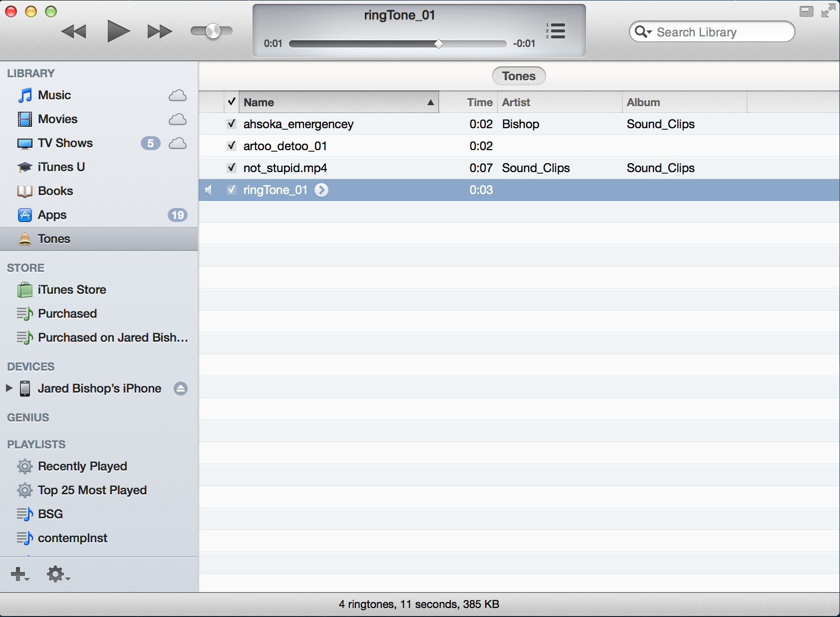Sort tones by the Artist column
Screen dimensions: 840x617
(x=516, y=102)
